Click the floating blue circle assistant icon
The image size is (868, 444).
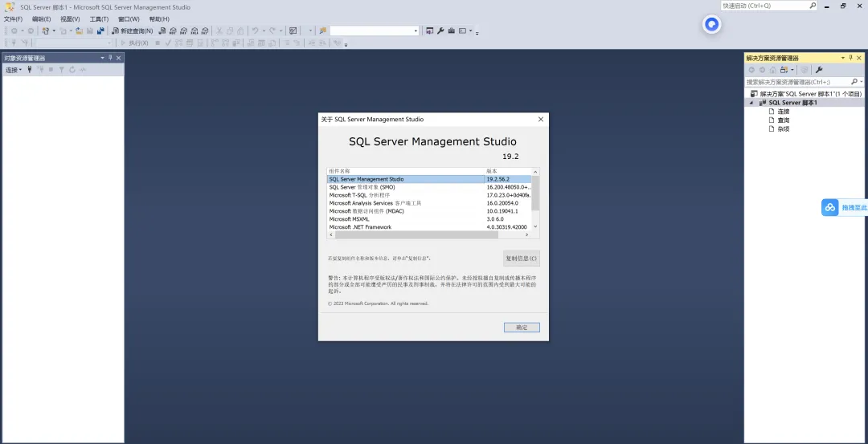712,24
